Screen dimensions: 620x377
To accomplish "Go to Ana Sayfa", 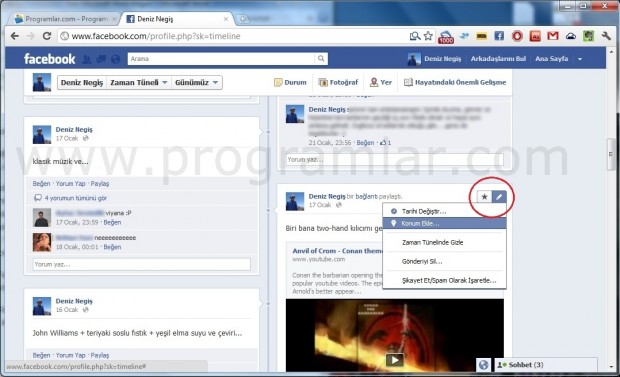I will (x=552, y=59).
